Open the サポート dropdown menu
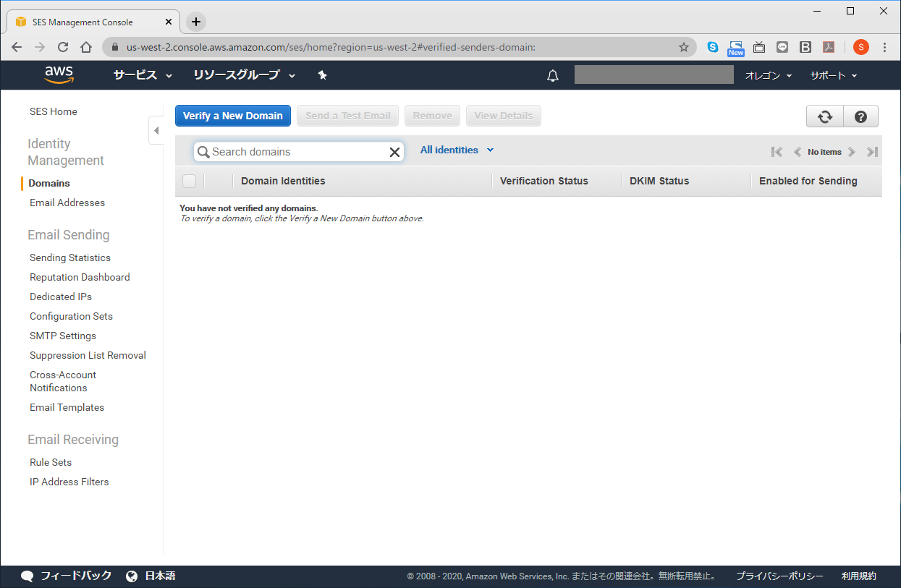The width and height of the screenshot is (901, 588). coord(833,75)
